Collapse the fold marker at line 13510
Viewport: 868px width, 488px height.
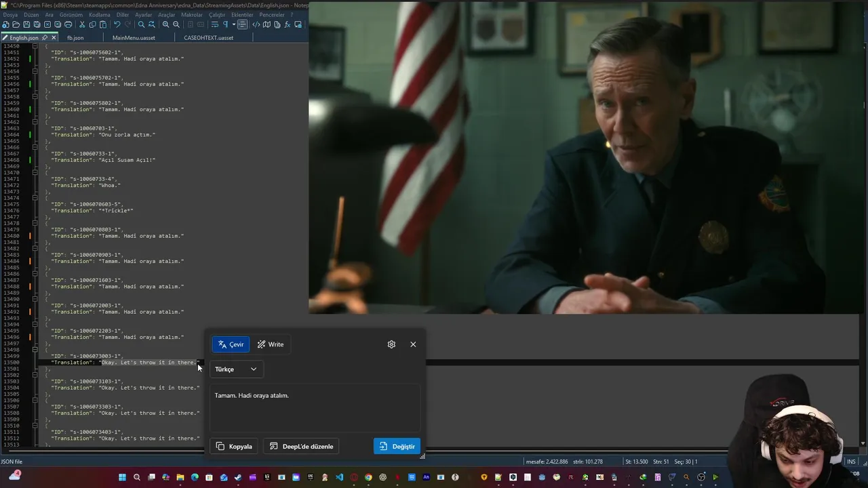click(x=35, y=426)
